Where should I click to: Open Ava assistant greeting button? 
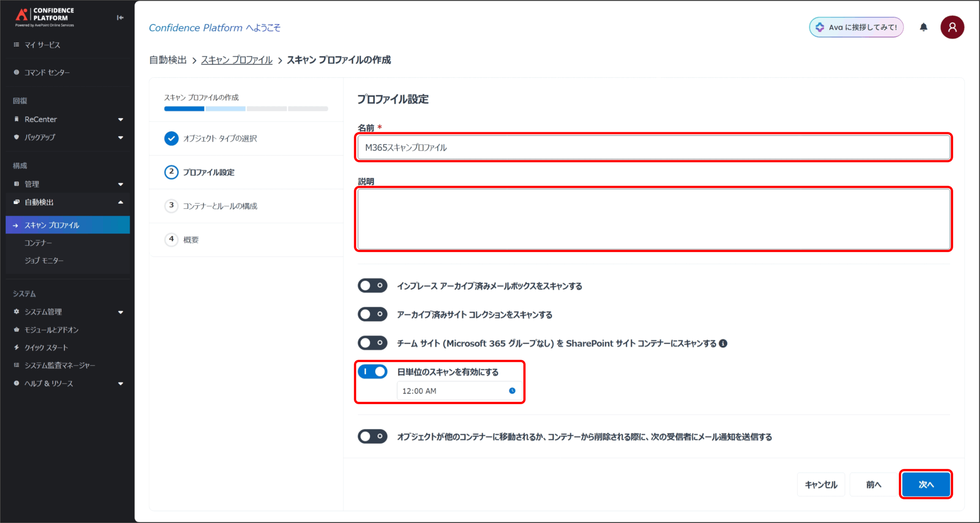tap(856, 27)
